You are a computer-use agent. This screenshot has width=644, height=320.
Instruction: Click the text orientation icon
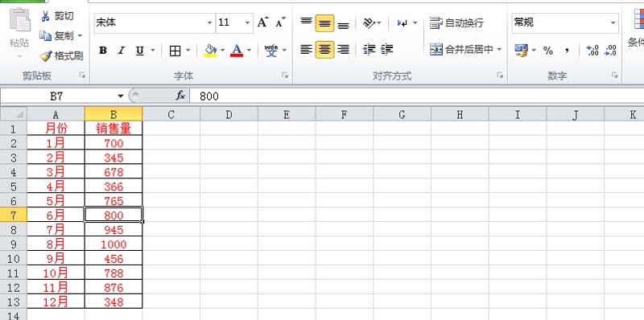coord(369,23)
